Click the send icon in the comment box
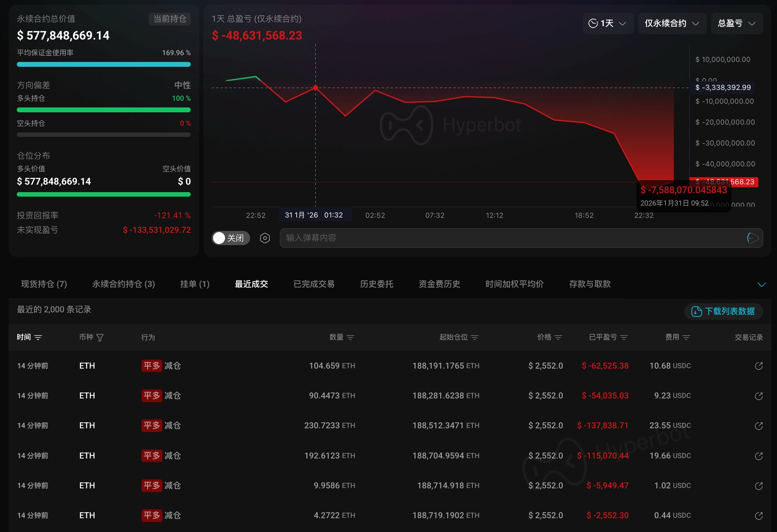 click(x=753, y=238)
